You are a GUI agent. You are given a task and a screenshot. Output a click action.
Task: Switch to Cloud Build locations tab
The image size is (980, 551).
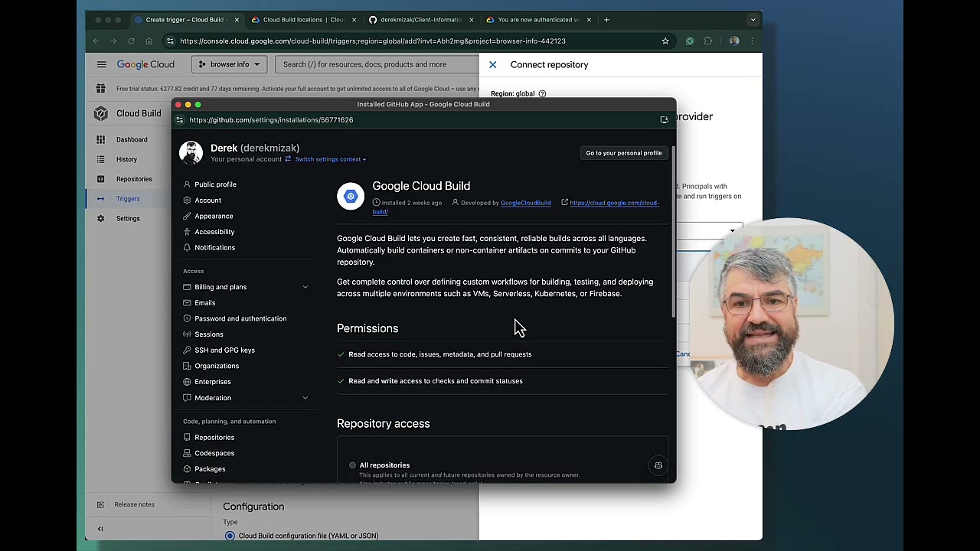pyautogui.click(x=302, y=20)
